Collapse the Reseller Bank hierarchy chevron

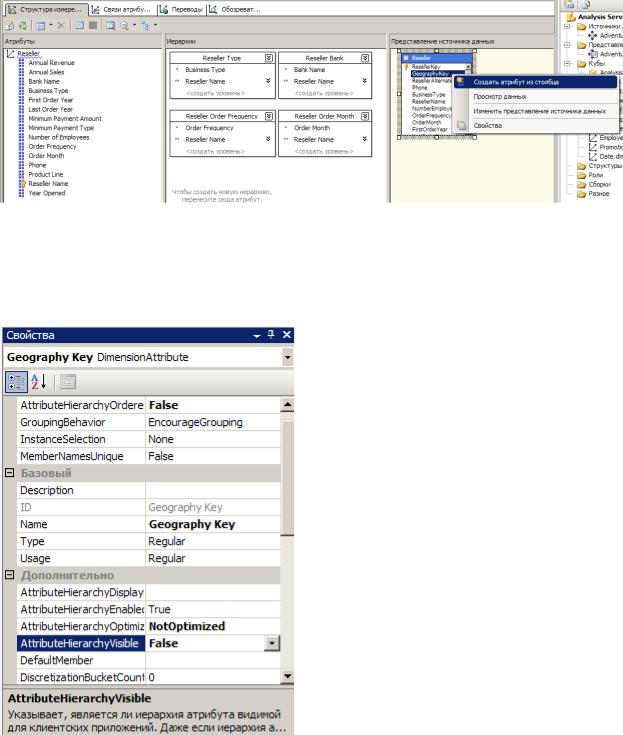click(365, 58)
